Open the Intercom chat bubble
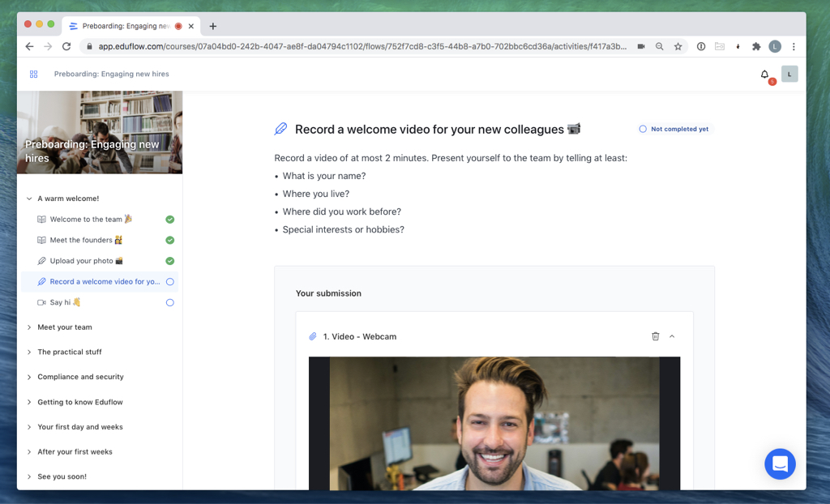The image size is (830, 504). (x=780, y=464)
